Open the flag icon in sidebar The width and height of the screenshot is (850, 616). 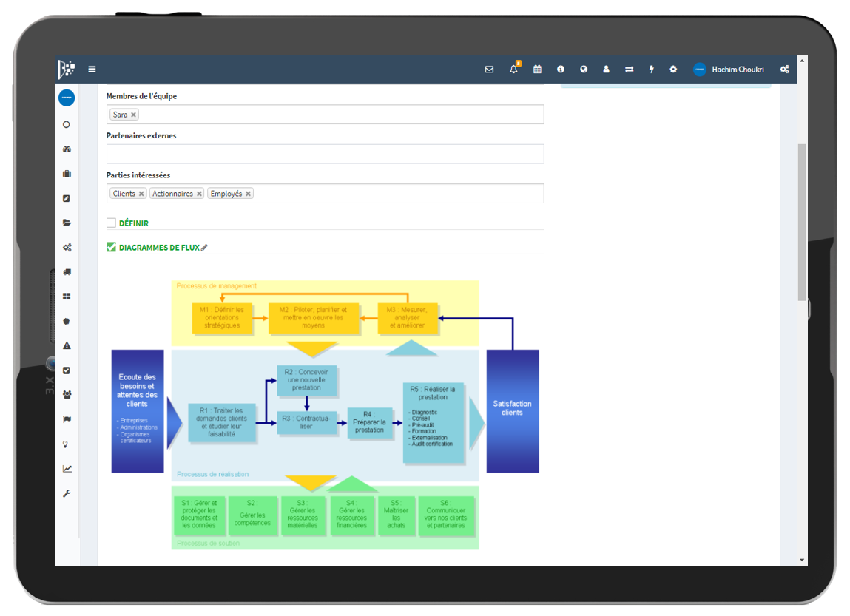click(67, 419)
